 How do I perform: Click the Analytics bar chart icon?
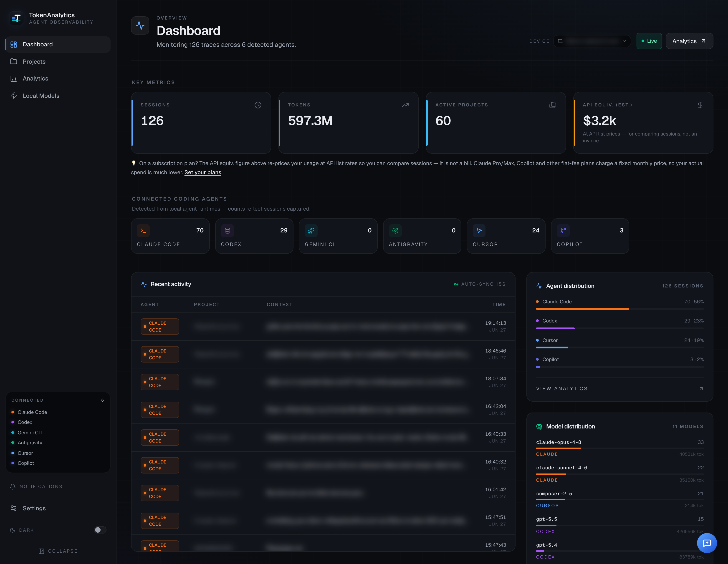click(14, 79)
